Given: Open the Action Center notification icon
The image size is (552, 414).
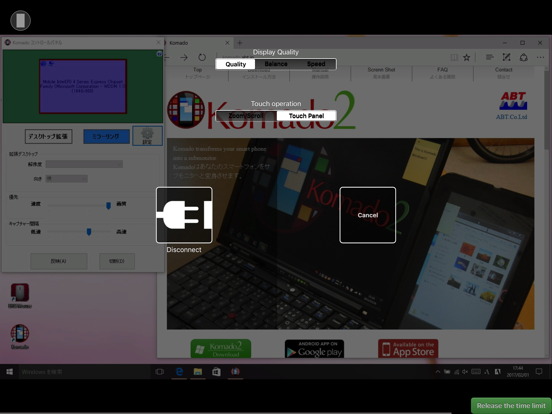Looking at the screenshot, I should (x=539, y=372).
